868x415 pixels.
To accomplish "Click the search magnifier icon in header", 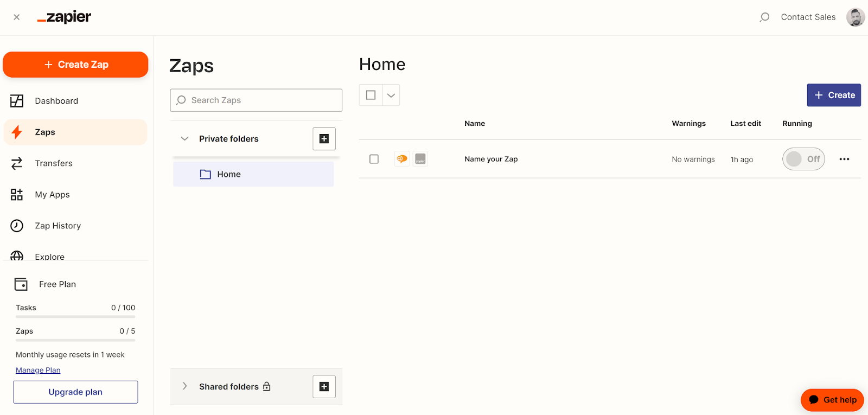I will (x=764, y=17).
